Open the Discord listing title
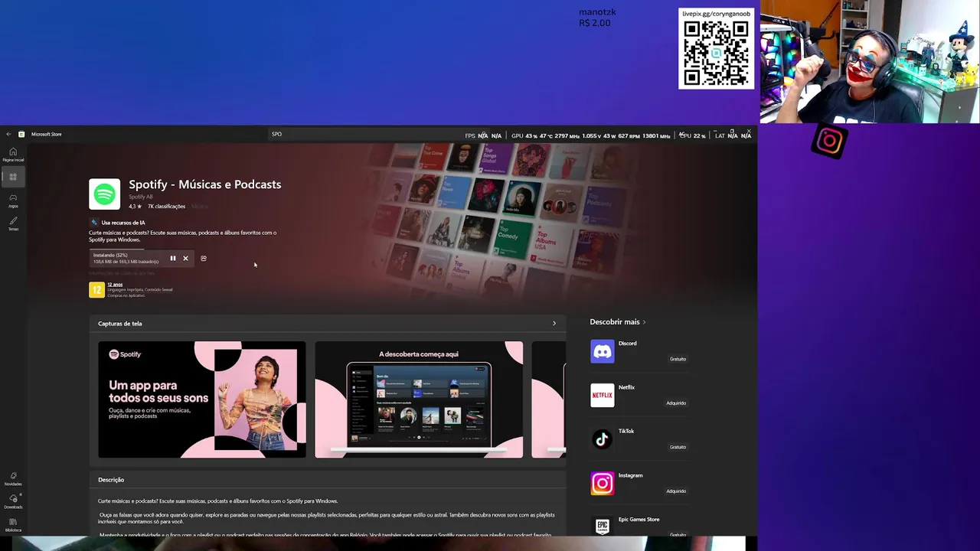The image size is (980, 551). (x=628, y=344)
